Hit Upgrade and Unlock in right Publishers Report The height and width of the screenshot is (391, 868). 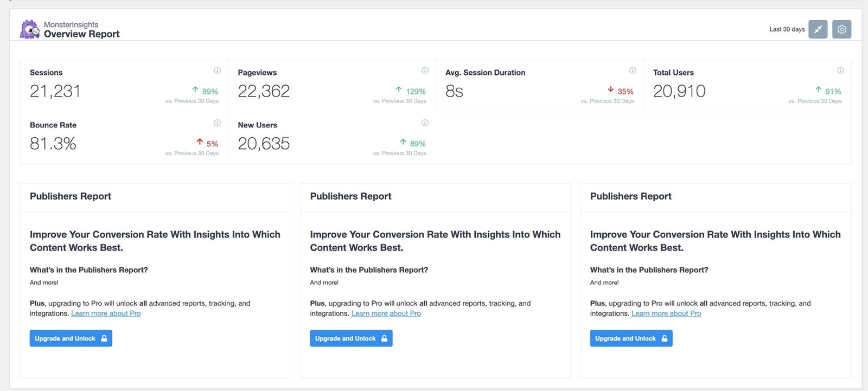631,338
